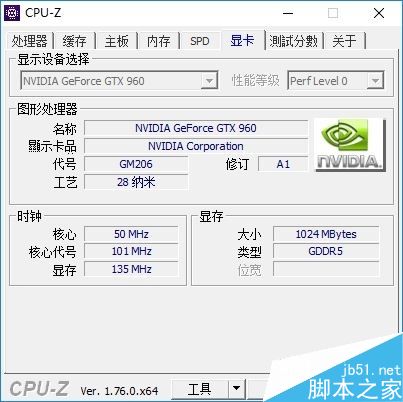Open the Perf Level 0 dropdown
The width and height of the screenshot is (403, 402).
tap(336, 81)
